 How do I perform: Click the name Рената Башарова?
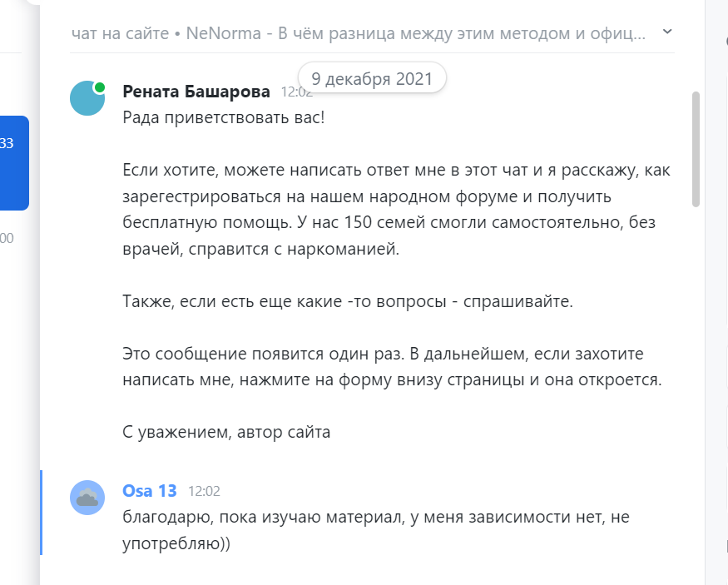(x=196, y=92)
